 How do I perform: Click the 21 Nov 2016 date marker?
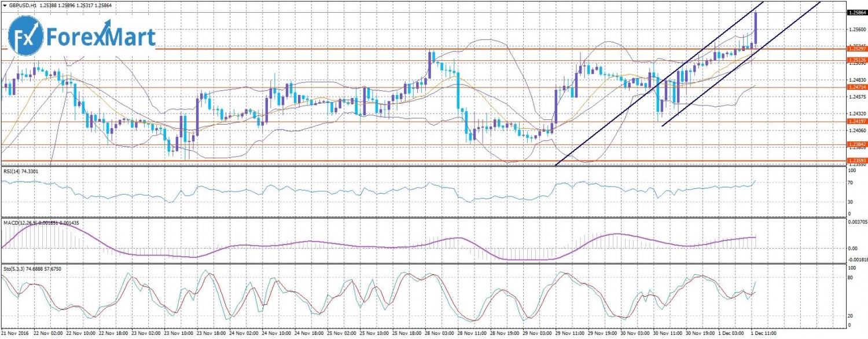coord(16,334)
